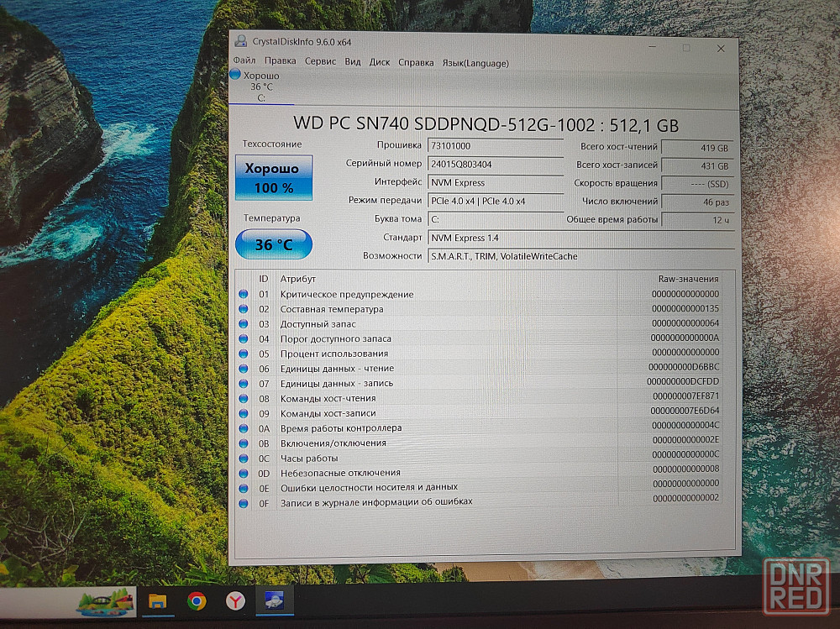This screenshot has width=840, height=629.
Task: Select the Составная температура row
Action: point(480,309)
